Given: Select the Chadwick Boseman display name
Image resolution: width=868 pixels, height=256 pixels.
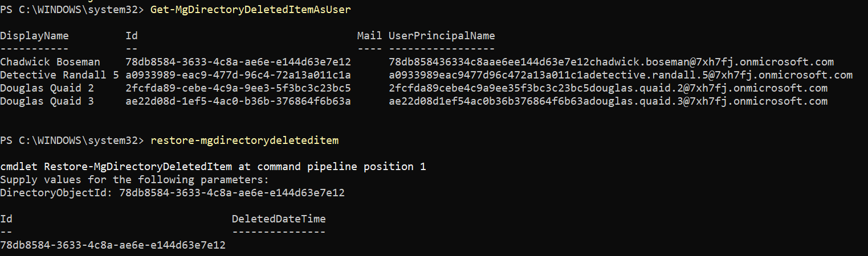Looking at the screenshot, I should 50,62.
